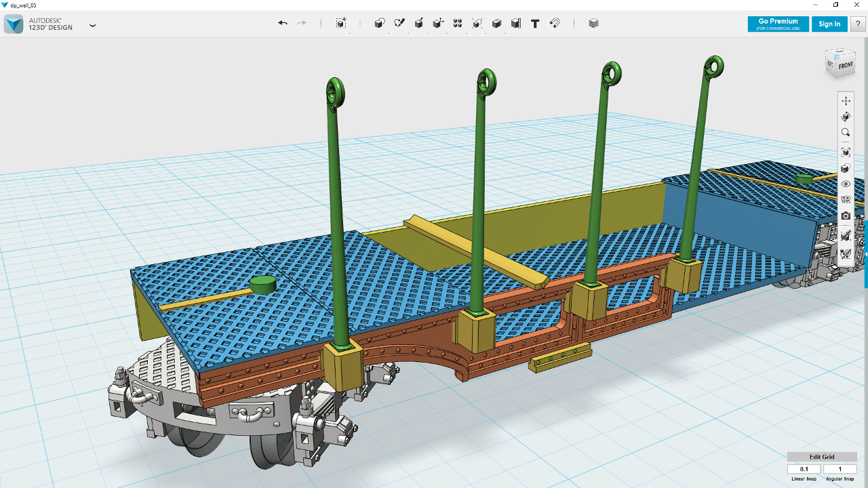Open the visual style cube menu
Image resolution: width=868 pixels, height=488 pixels.
[846, 168]
